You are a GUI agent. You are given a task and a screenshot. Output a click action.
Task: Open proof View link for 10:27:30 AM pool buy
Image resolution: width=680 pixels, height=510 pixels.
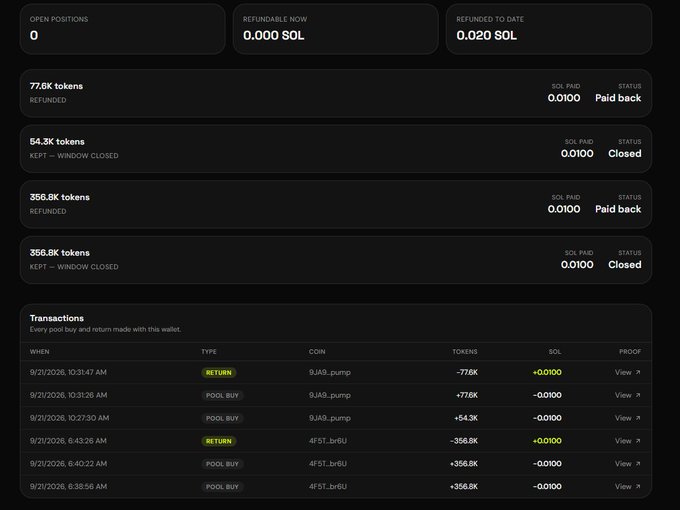click(628, 418)
